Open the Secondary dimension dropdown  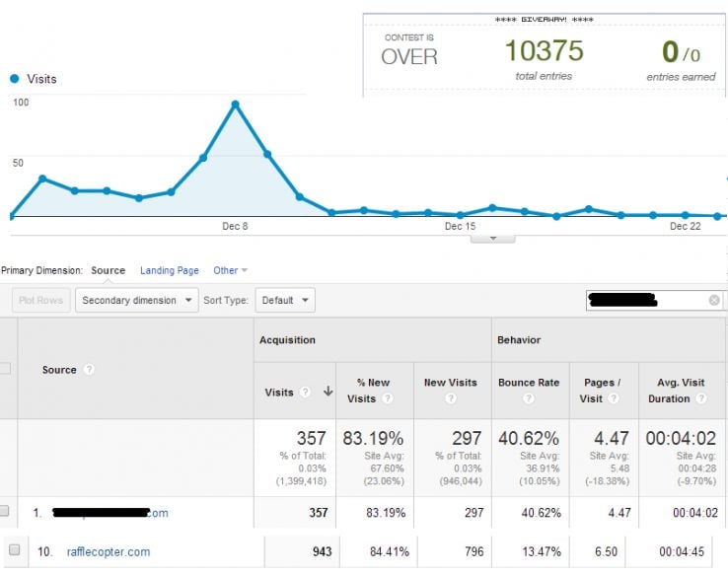pos(136,300)
